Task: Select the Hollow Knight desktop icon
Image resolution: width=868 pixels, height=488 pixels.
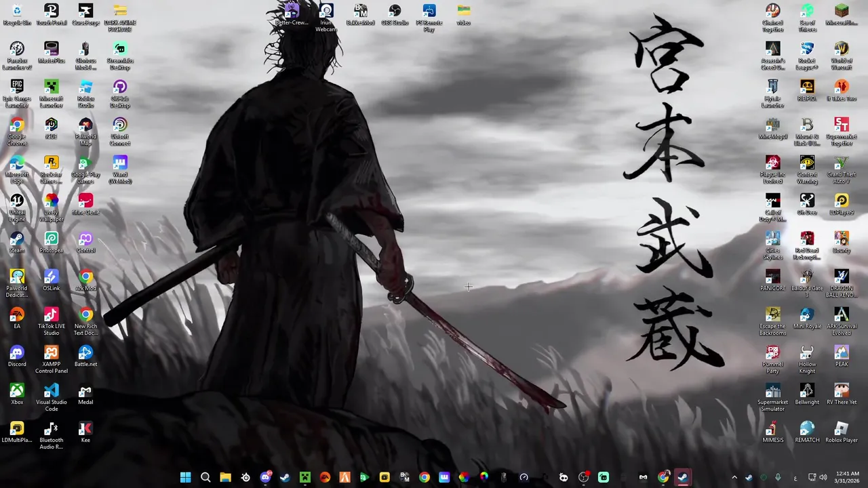Action: coord(807,360)
